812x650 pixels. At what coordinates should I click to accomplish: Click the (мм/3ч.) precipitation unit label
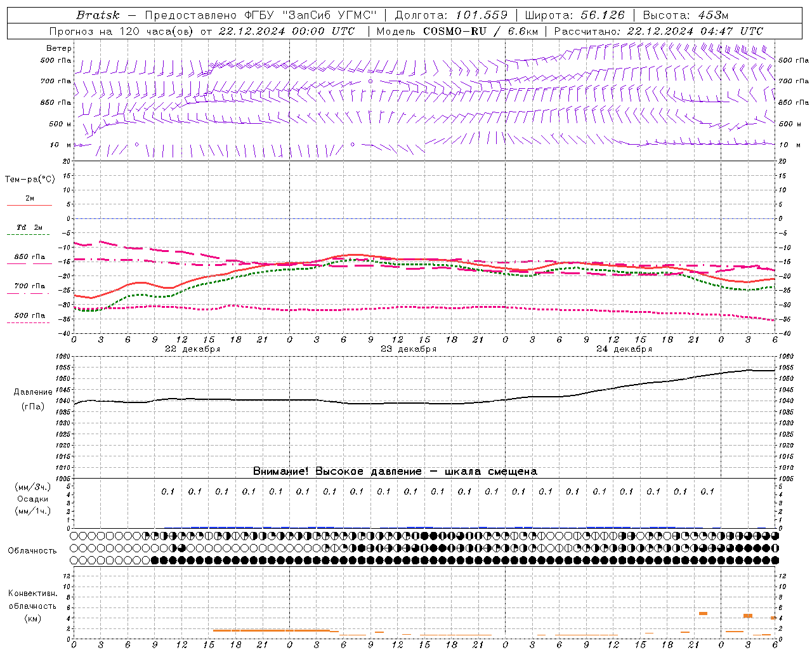coord(33,487)
